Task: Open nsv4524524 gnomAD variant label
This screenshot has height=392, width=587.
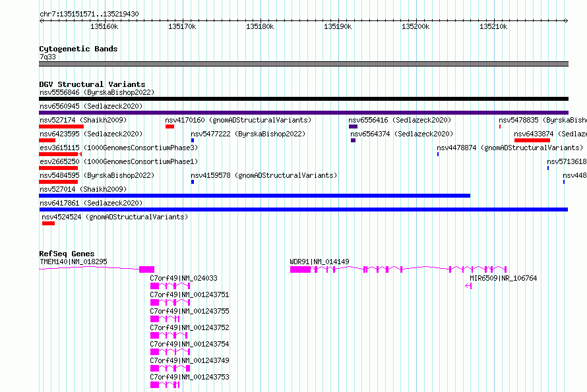Action: 115,217
